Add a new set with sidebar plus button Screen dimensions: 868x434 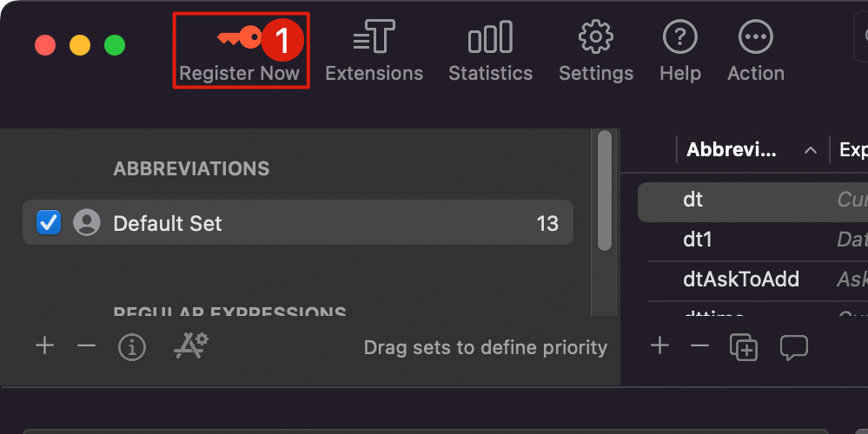(44, 346)
